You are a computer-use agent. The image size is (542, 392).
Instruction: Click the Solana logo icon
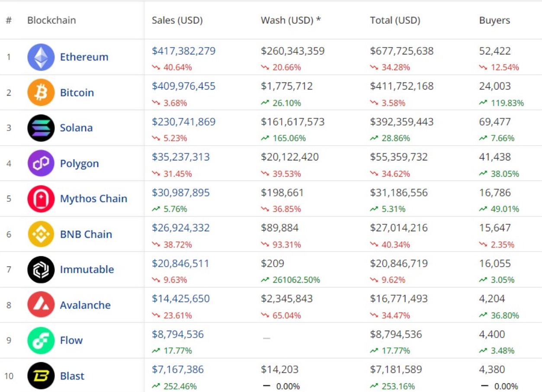(41, 128)
